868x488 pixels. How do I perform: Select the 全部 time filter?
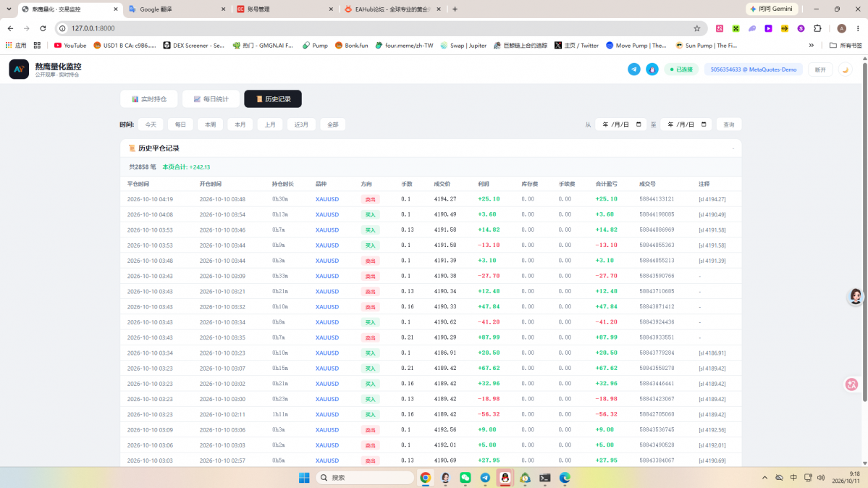333,125
